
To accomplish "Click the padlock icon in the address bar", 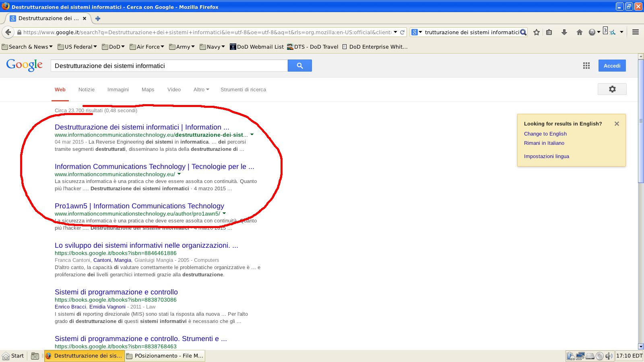I will pyautogui.click(x=19, y=32).
